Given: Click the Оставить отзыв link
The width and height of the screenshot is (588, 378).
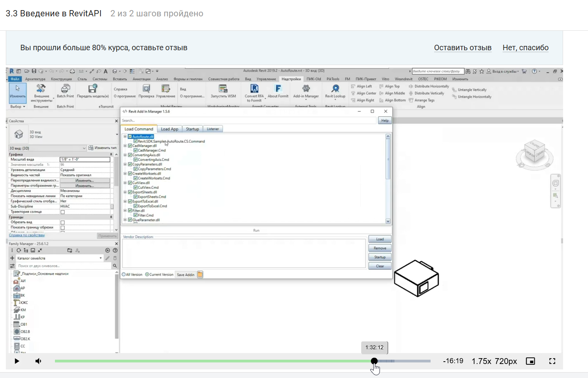Looking at the screenshot, I should point(463,48).
